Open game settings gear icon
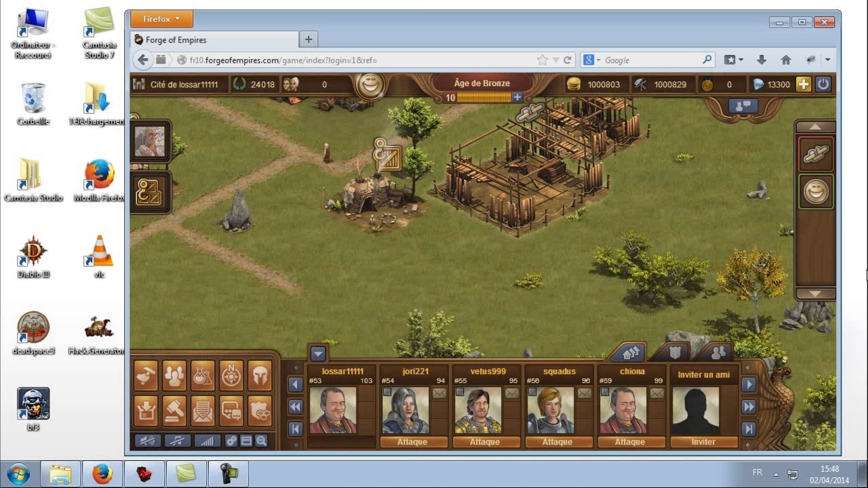Viewport: 868px width, 488px height. pyautogui.click(x=231, y=441)
